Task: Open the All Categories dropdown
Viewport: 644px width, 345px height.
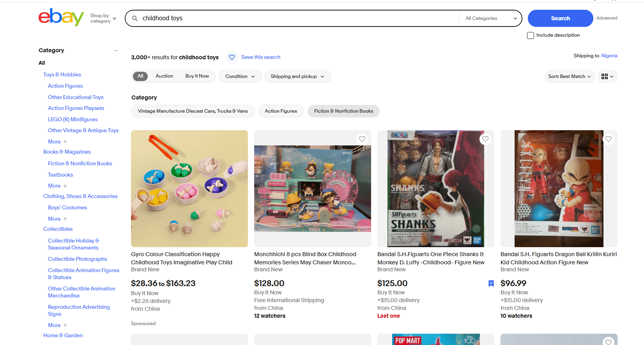Action: point(491,18)
